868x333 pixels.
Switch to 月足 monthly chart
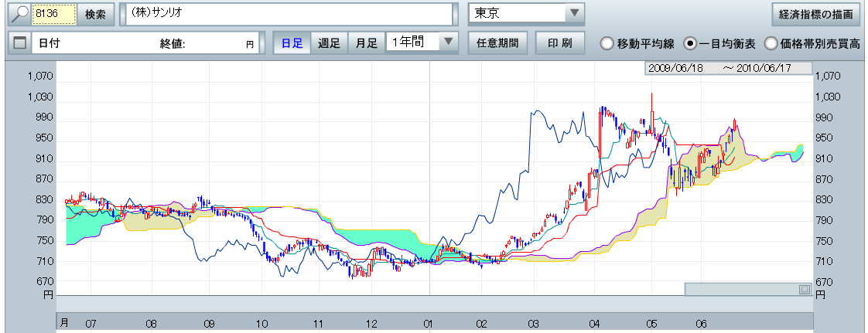tap(366, 43)
